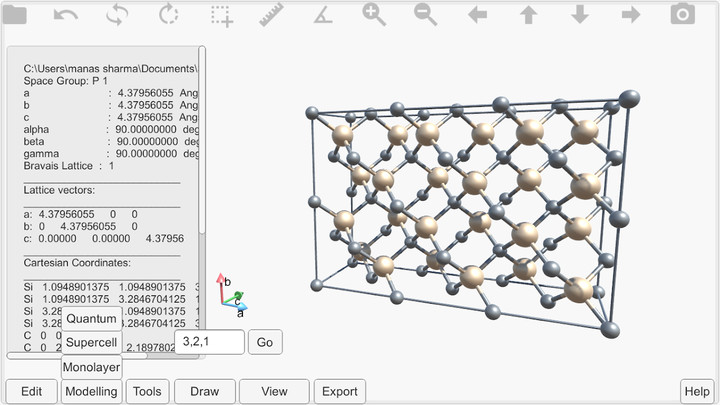Click the open file folder icon
This screenshot has height=405, width=720.
click(x=15, y=15)
